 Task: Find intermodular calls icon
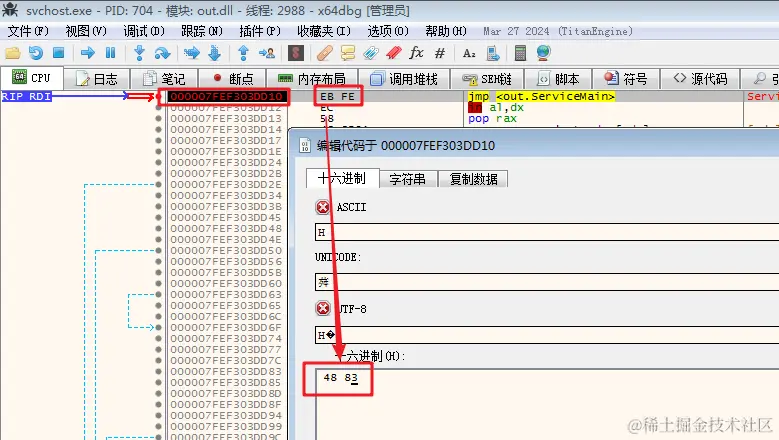point(492,53)
